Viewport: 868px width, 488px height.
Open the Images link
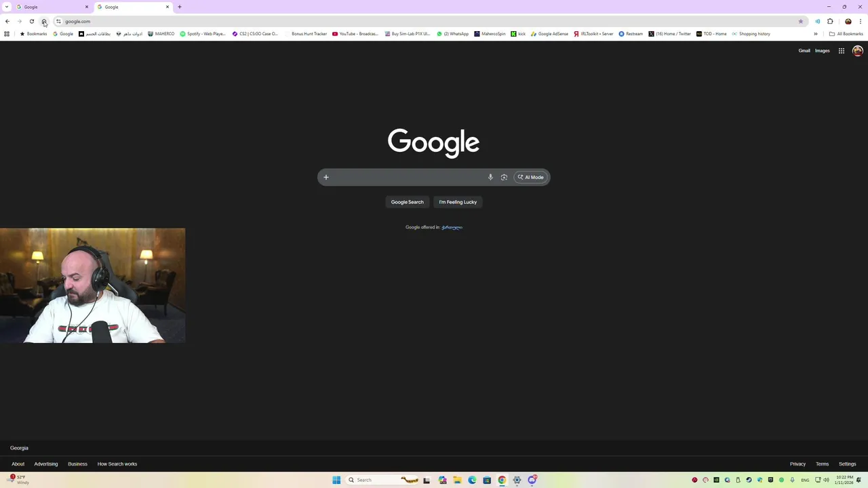[823, 51]
